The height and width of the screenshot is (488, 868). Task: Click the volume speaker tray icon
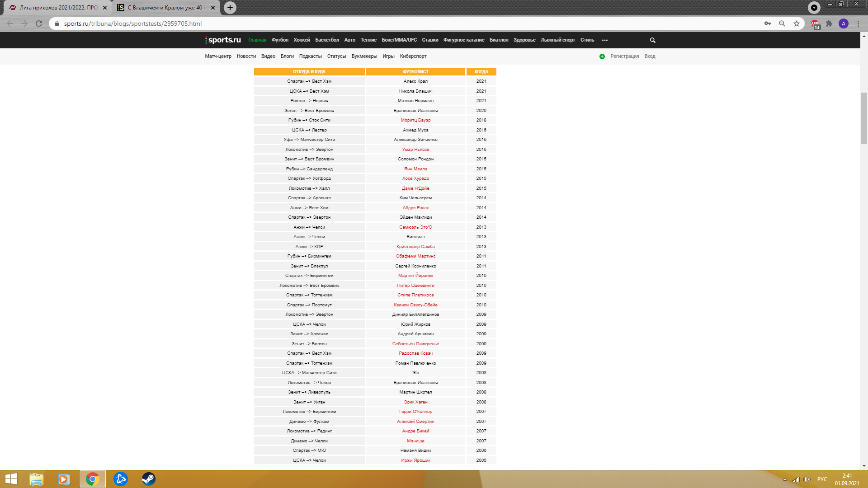point(807,479)
